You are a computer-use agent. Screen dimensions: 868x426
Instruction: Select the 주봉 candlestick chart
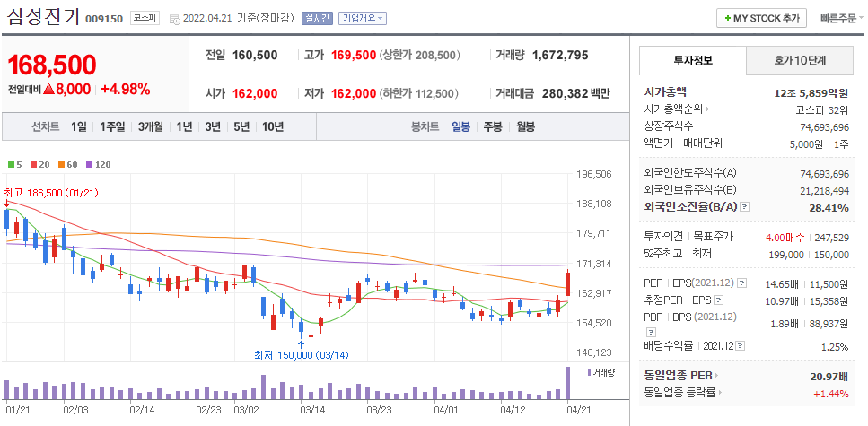click(x=493, y=126)
